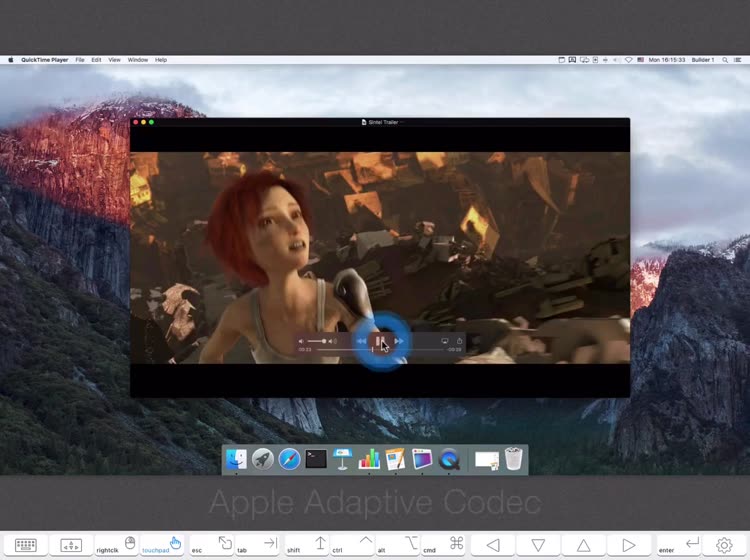Click the QuickTime Player Dock icon
The height and width of the screenshot is (560, 750).
click(x=449, y=459)
